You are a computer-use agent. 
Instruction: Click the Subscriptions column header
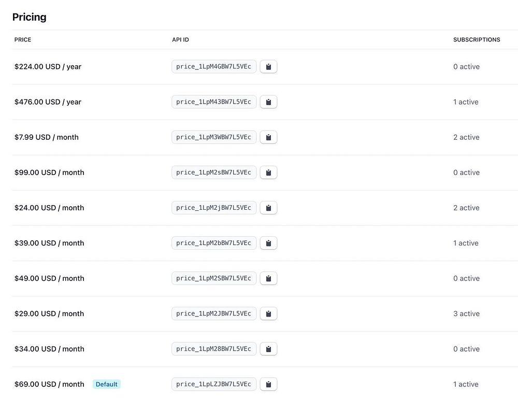coord(477,40)
